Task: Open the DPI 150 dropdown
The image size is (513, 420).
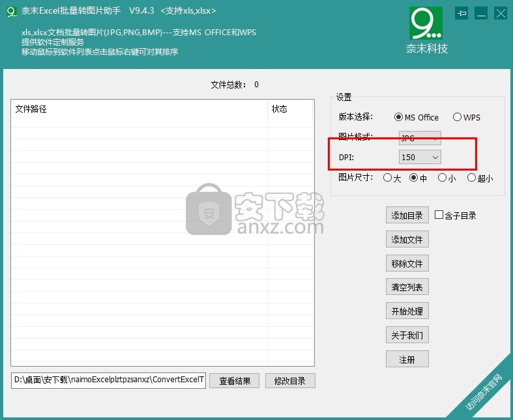Action: click(420, 157)
